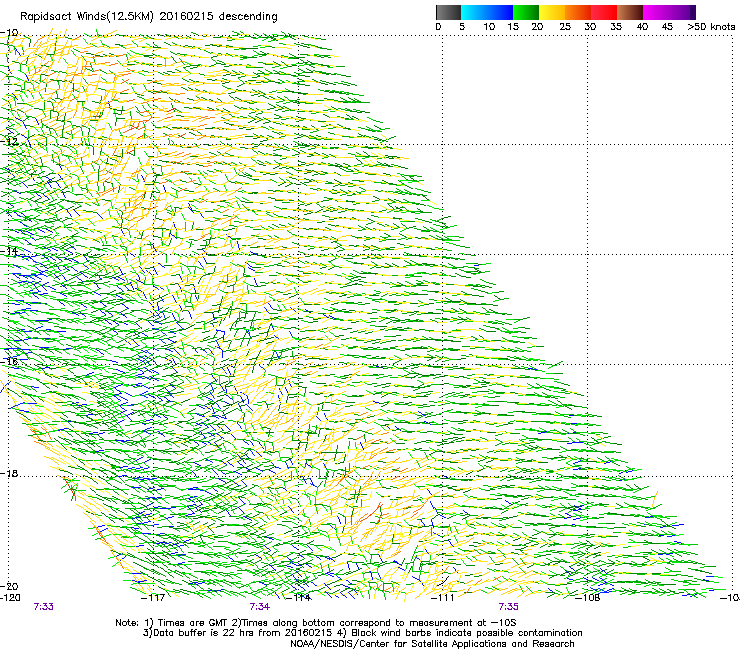Click the yellow 20-25 knots color band

[552, 12]
